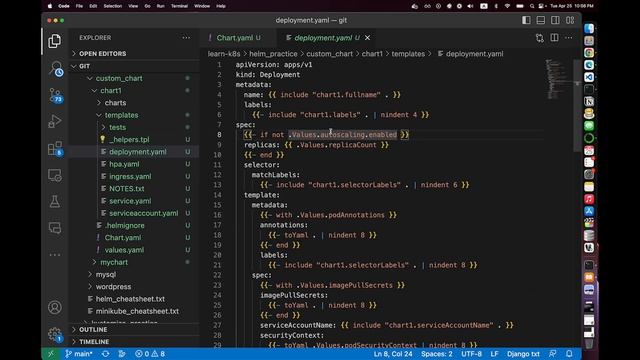Open the Selection menu
The width and height of the screenshot is (640, 360).
click(x=113, y=6)
